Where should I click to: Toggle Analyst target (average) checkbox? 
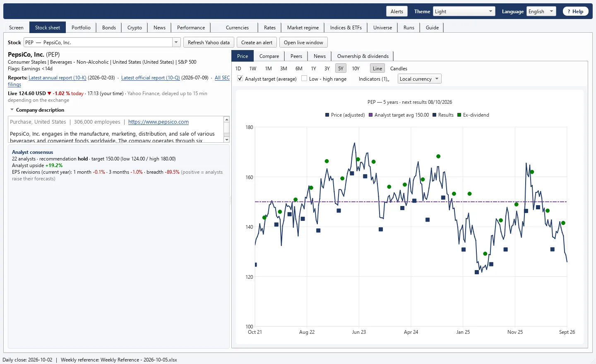tap(240, 79)
